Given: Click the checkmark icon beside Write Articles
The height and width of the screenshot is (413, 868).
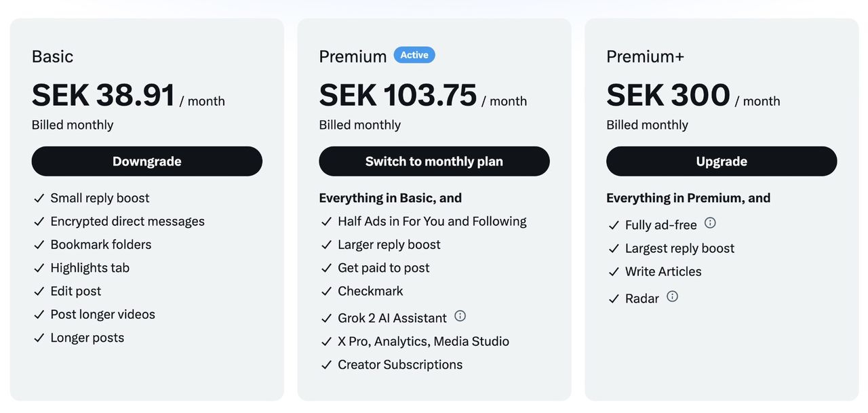Looking at the screenshot, I should click(x=614, y=272).
